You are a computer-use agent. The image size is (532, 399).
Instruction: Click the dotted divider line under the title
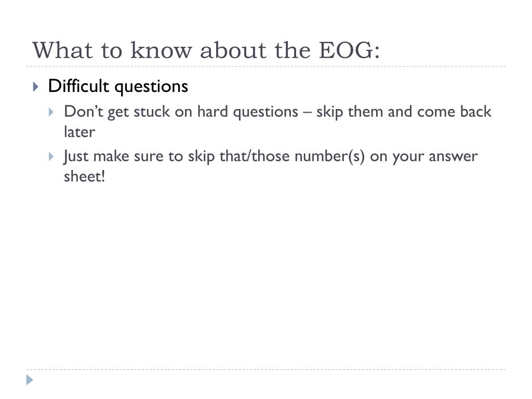tap(266, 66)
